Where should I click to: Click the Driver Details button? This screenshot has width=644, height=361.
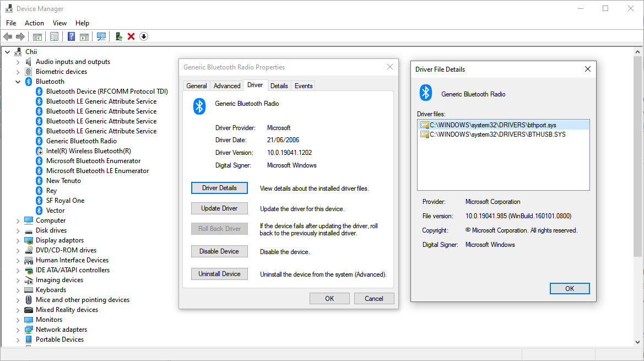pos(219,187)
